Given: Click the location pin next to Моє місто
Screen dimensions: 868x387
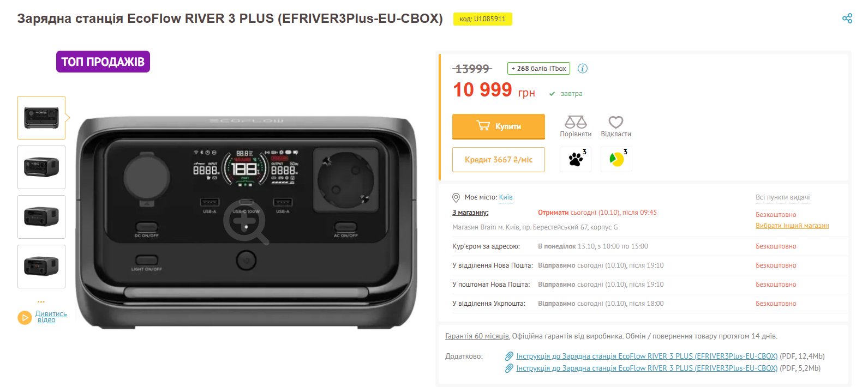Looking at the screenshot, I should [x=456, y=197].
